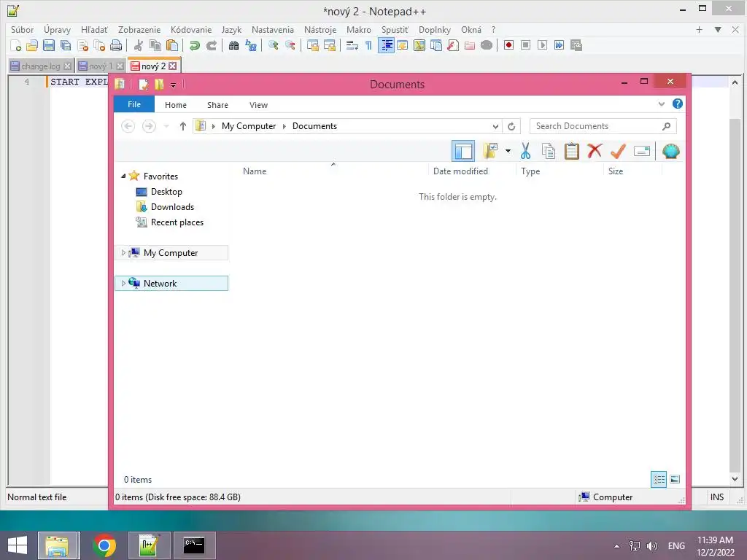Switch to the nový 1 tab

101,66
